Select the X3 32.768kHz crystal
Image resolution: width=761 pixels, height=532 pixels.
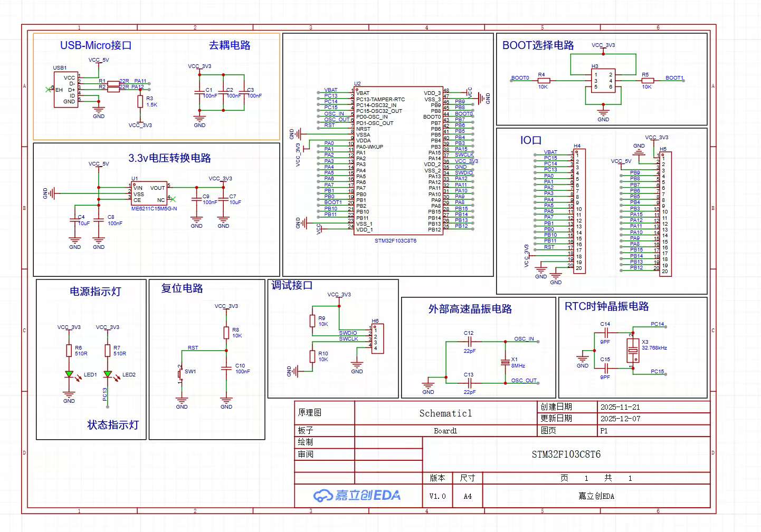coord(633,351)
